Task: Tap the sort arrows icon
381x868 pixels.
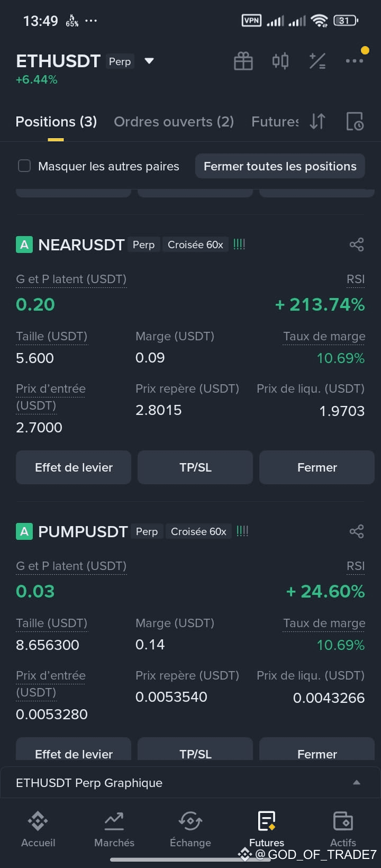Action: tap(317, 121)
